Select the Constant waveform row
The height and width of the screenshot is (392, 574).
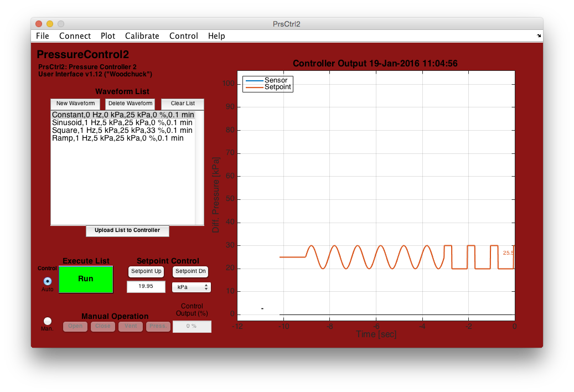point(123,115)
